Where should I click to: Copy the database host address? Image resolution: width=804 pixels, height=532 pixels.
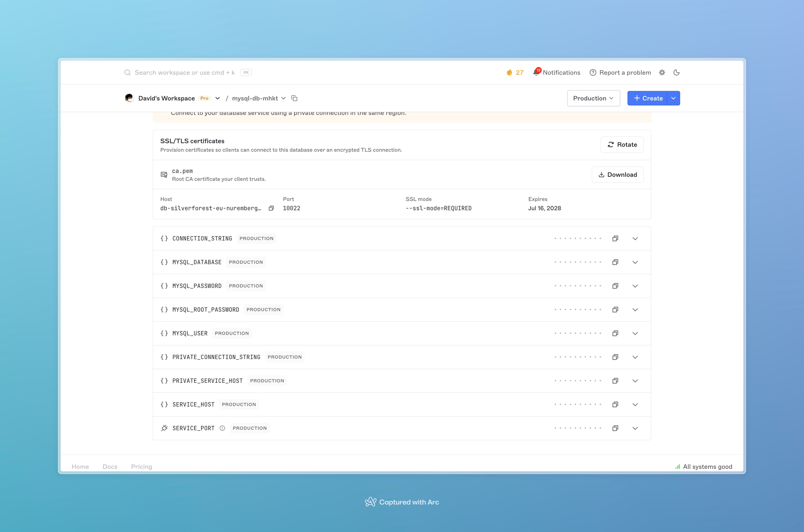click(x=271, y=208)
